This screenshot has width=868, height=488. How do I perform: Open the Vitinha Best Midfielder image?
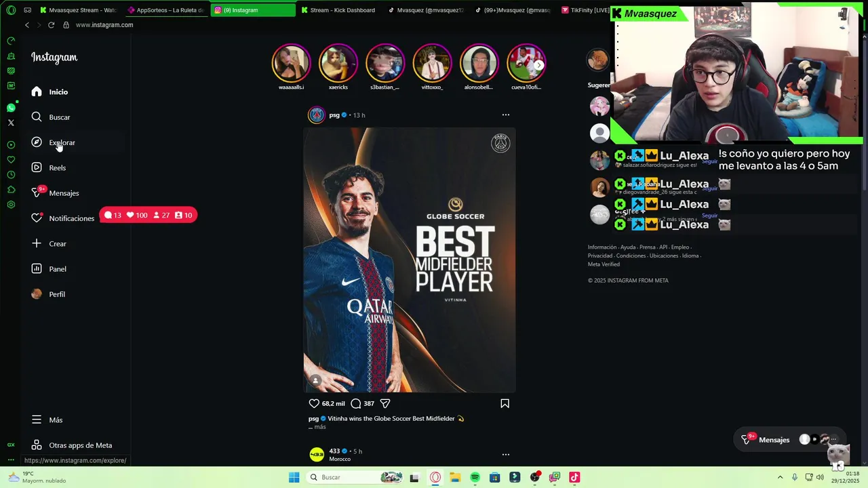tap(410, 260)
